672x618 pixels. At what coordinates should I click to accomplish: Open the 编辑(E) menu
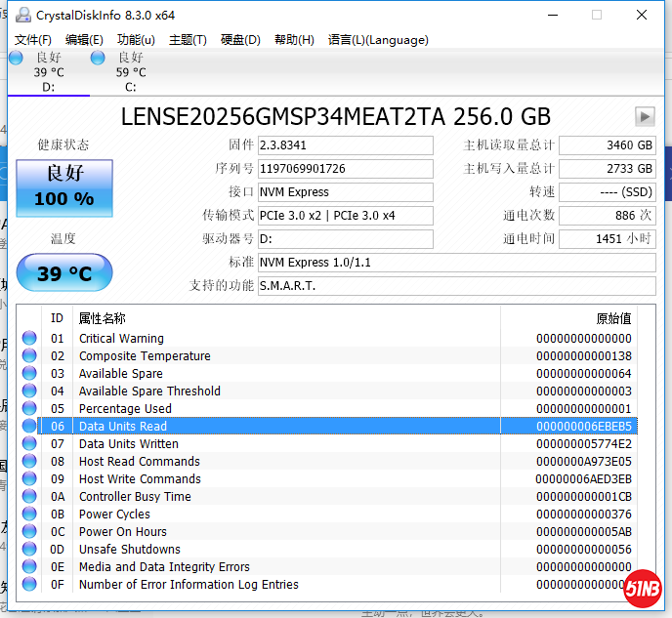[84, 40]
